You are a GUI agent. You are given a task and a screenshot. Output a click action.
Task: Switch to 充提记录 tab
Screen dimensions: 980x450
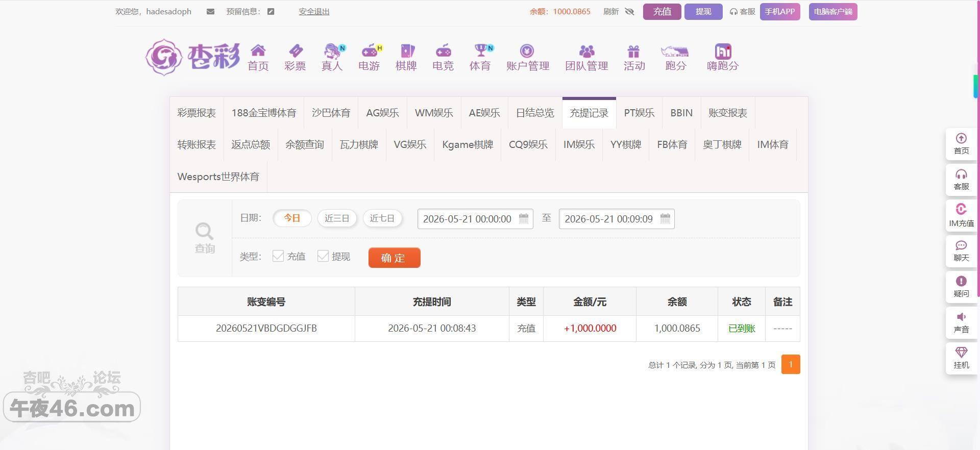(589, 113)
